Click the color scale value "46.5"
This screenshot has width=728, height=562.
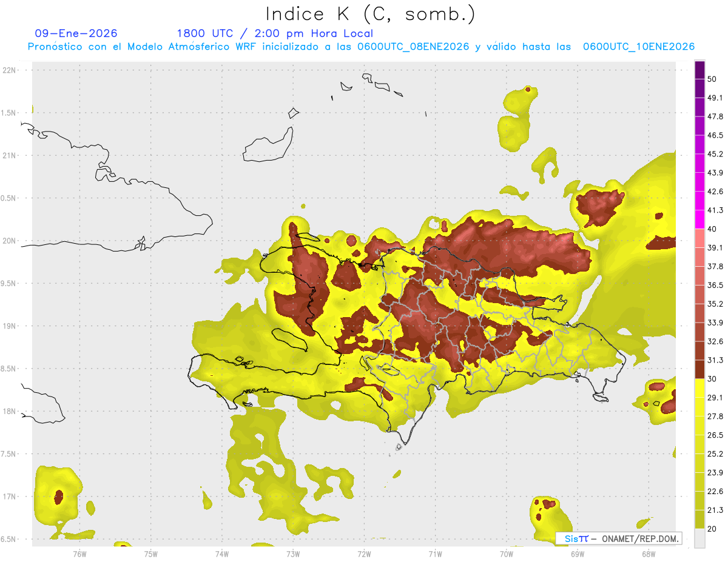pos(715,135)
